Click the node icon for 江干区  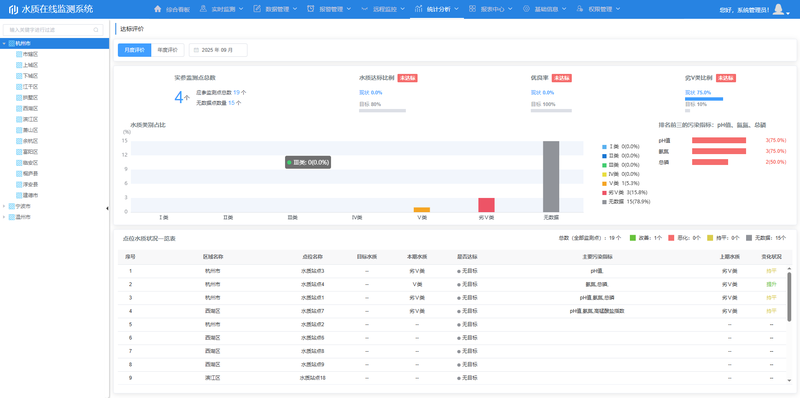[19, 87]
